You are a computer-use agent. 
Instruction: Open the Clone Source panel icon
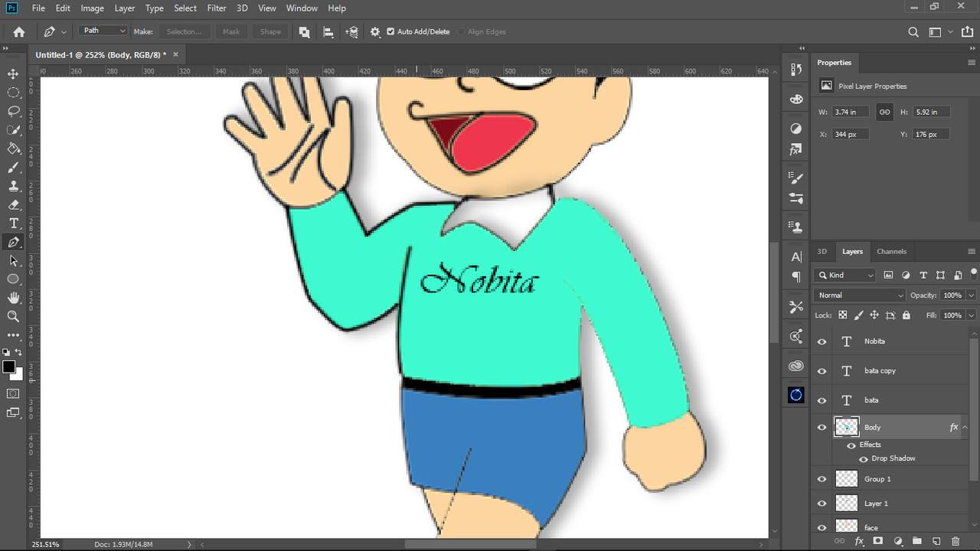(x=796, y=227)
